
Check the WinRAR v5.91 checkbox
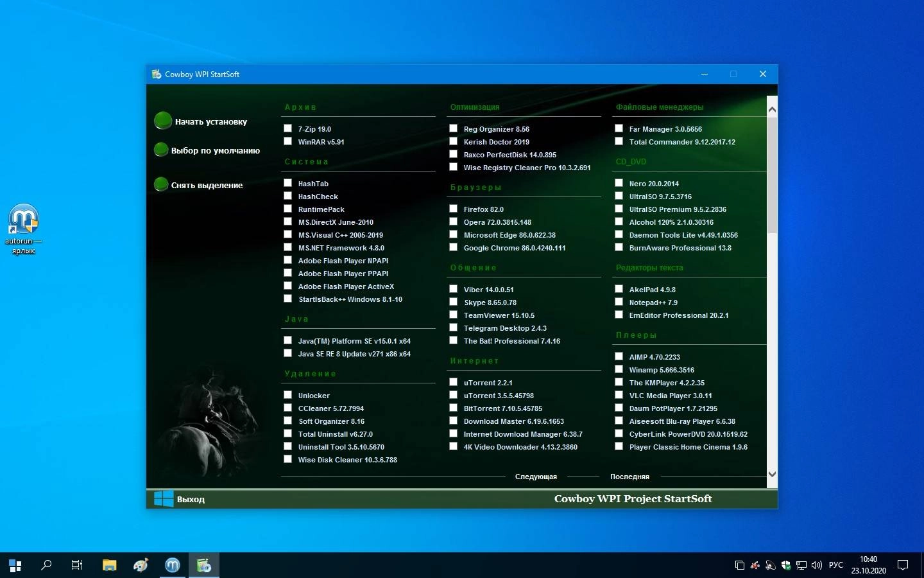(x=288, y=141)
